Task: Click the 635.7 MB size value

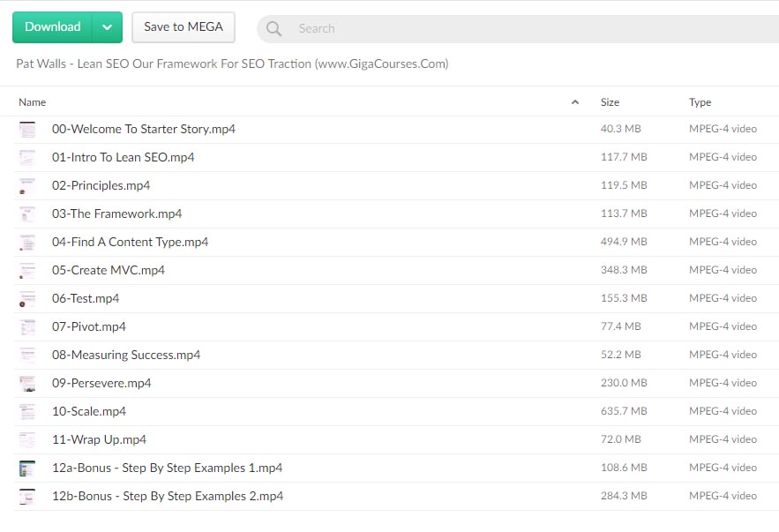Action: (624, 412)
